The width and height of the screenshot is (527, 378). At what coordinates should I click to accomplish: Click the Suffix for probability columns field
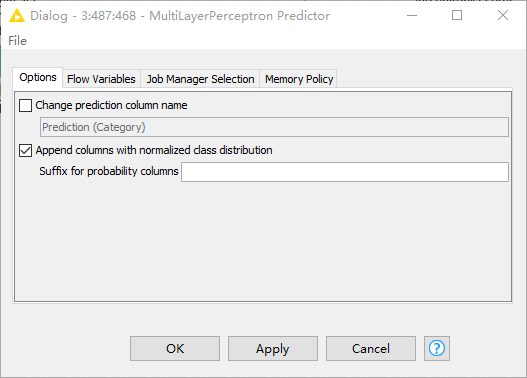click(345, 172)
